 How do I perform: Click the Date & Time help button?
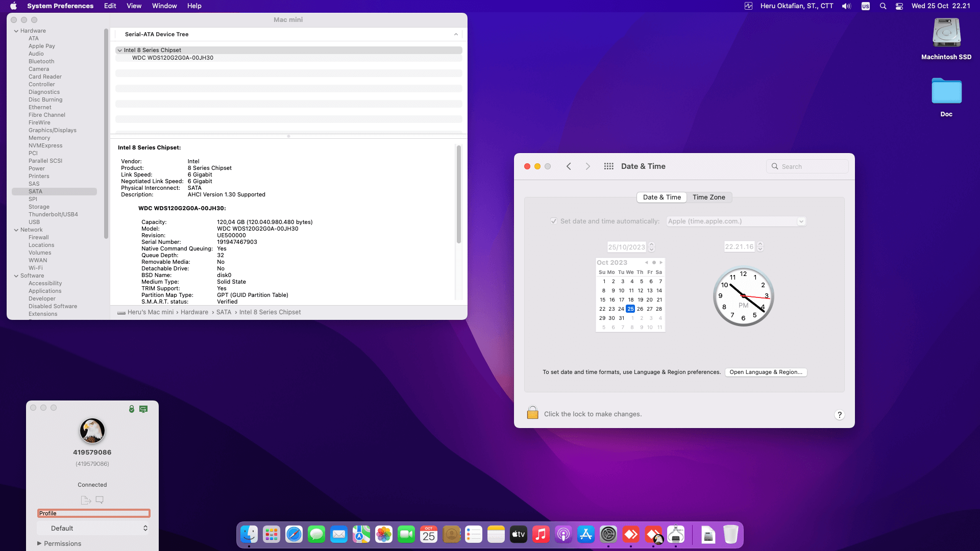tap(839, 415)
